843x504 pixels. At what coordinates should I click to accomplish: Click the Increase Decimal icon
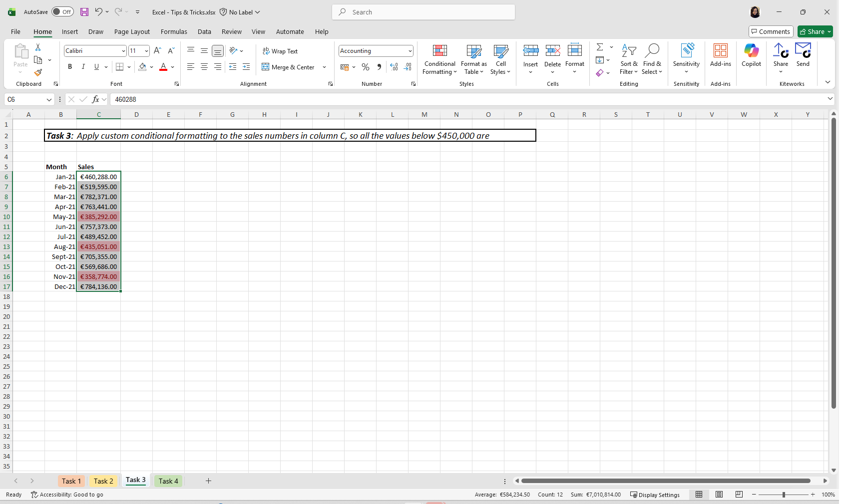394,67
